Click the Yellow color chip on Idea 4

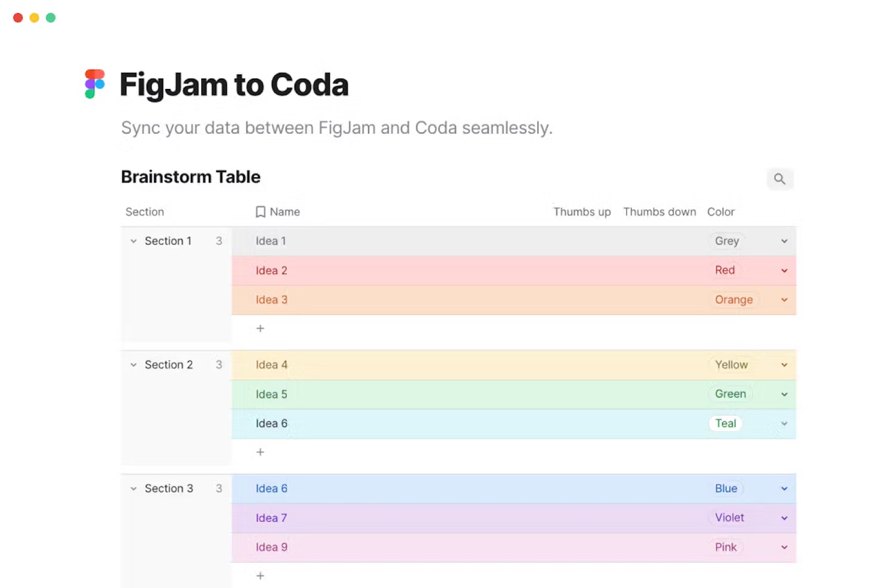pyautogui.click(x=731, y=364)
